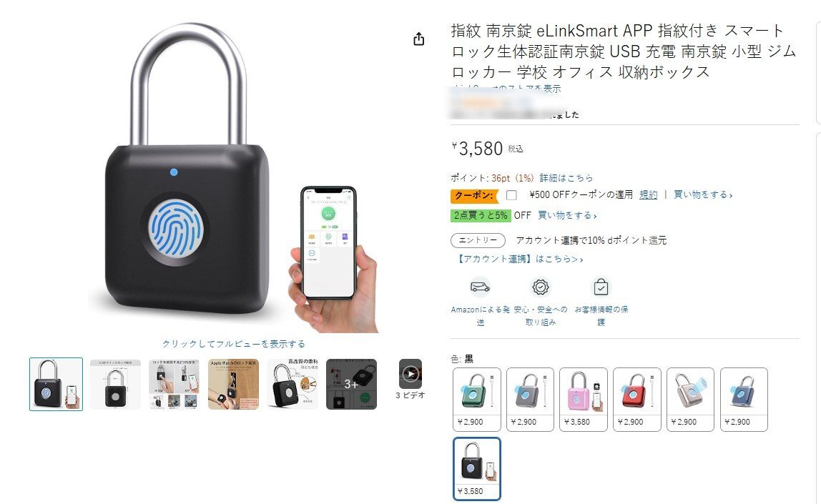Click the customer information protection bag icon
This screenshot has width=821, height=504.
point(601,287)
